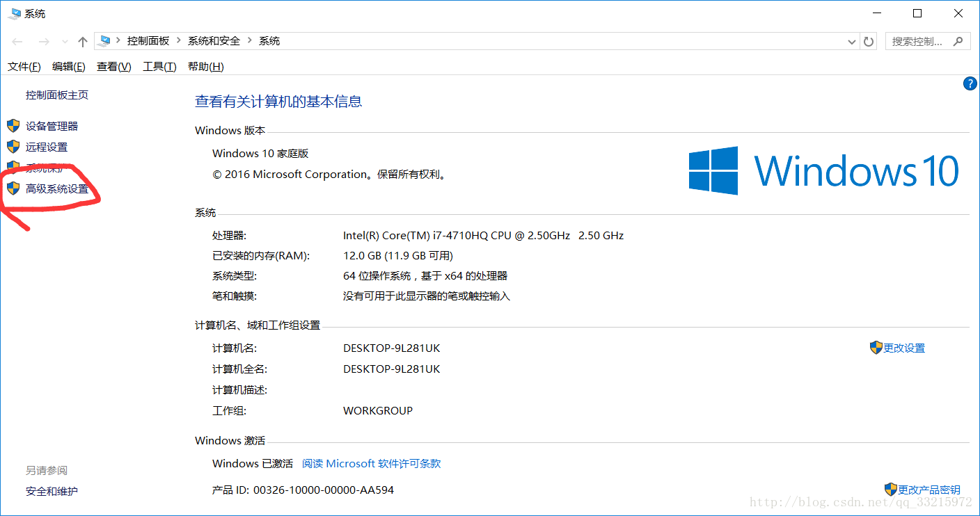Open the 文件(F) menu

click(24, 67)
